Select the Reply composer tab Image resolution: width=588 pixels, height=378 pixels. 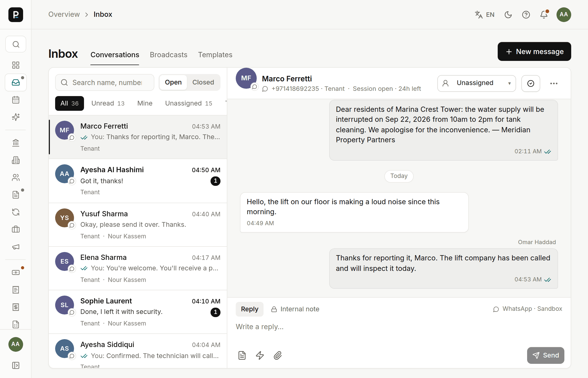click(x=250, y=309)
